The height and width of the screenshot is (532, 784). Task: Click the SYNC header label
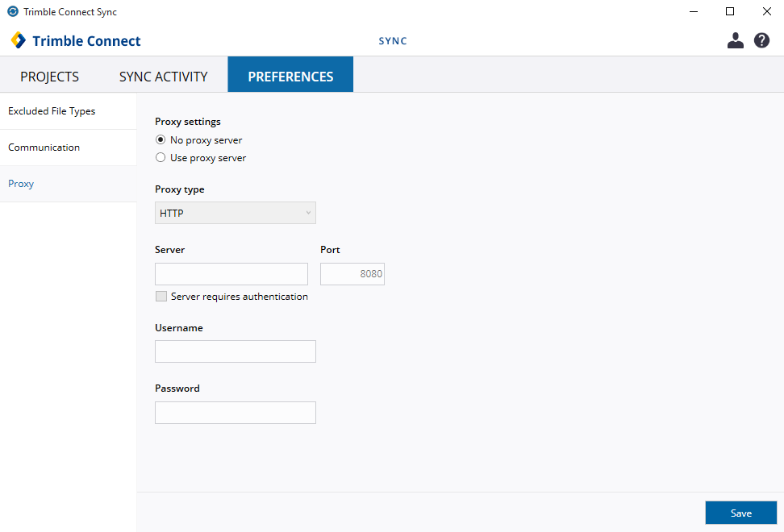pyautogui.click(x=393, y=41)
